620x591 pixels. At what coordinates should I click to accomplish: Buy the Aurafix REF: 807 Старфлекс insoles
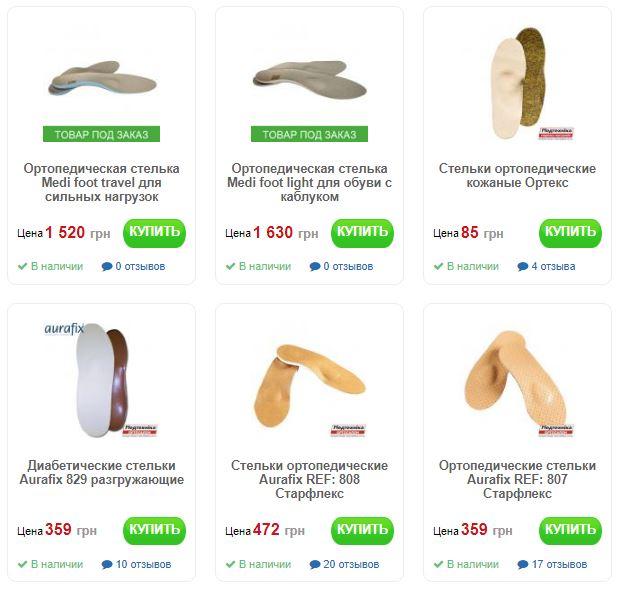click(570, 531)
